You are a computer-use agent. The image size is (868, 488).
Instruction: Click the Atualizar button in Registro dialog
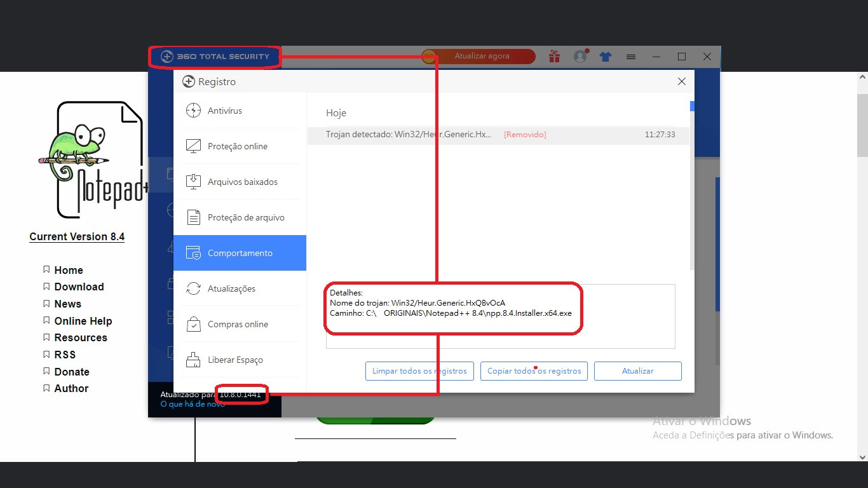click(638, 371)
